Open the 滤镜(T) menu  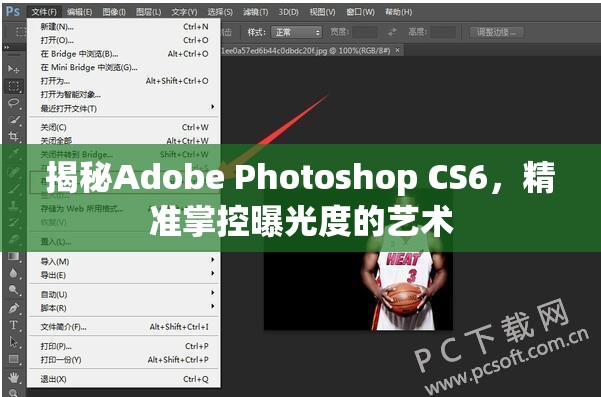(255, 12)
